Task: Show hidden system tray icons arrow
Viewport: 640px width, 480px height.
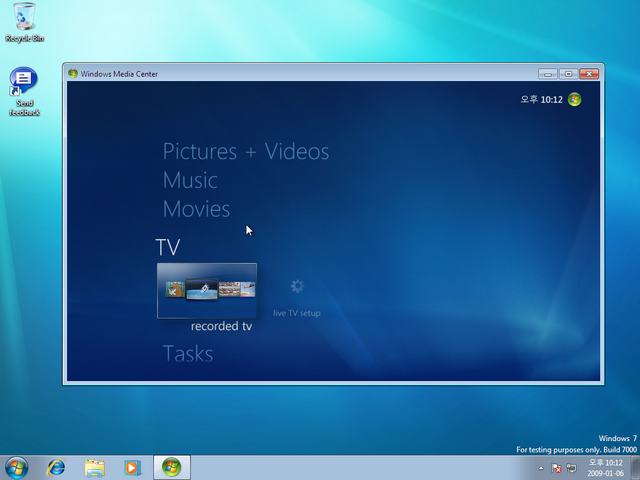Action: tap(541, 468)
